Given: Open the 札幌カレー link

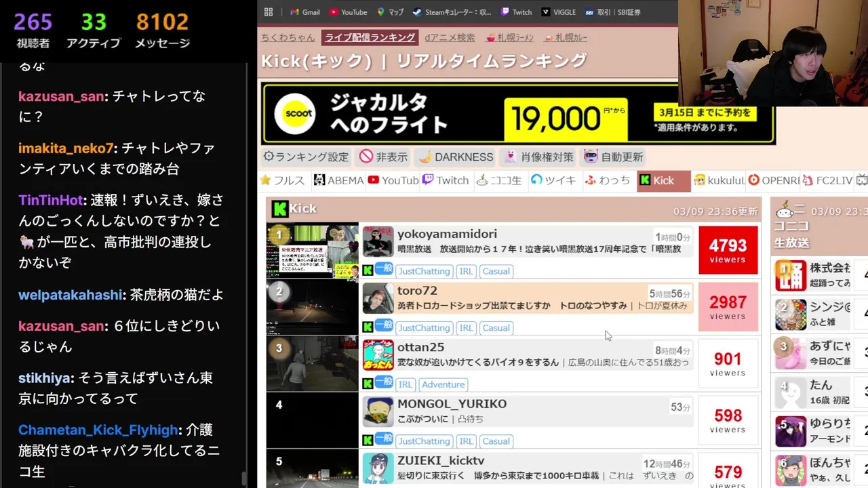Looking at the screenshot, I should [566, 37].
